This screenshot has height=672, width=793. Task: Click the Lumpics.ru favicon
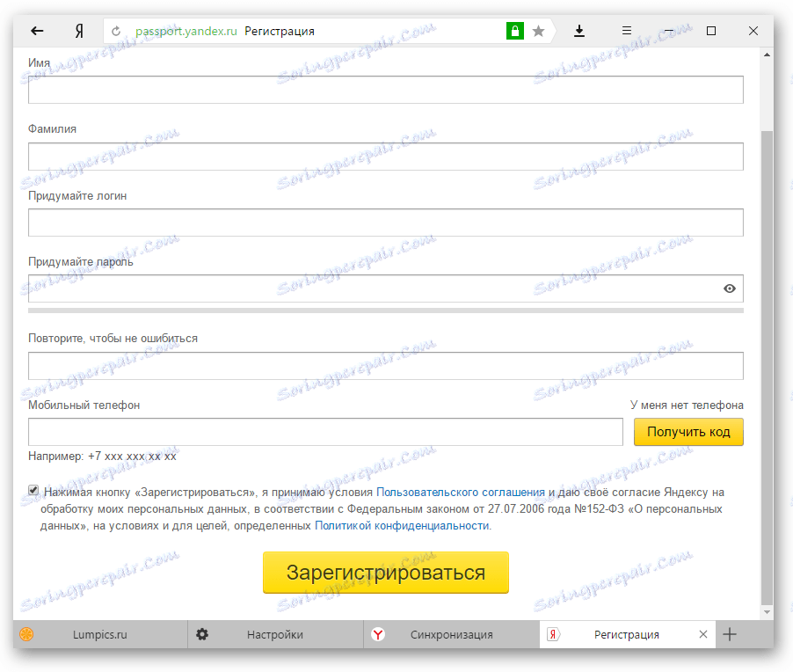[x=25, y=633]
